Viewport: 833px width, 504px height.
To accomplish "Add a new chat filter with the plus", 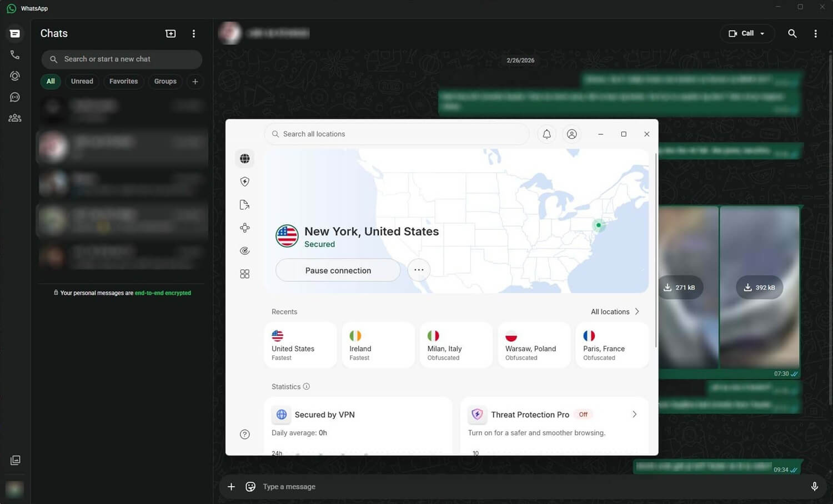I will (x=195, y=82).
